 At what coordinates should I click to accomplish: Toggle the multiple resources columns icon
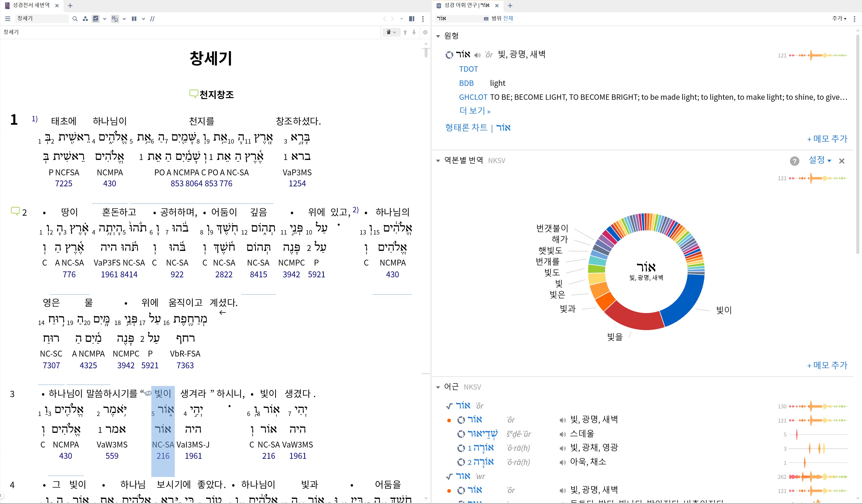(x=134, y=19)
